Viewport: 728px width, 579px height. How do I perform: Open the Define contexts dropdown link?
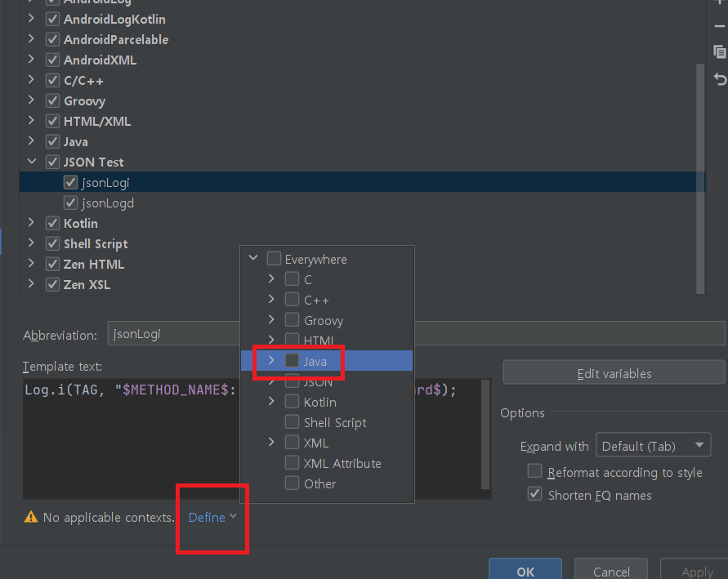click(212, 517)
